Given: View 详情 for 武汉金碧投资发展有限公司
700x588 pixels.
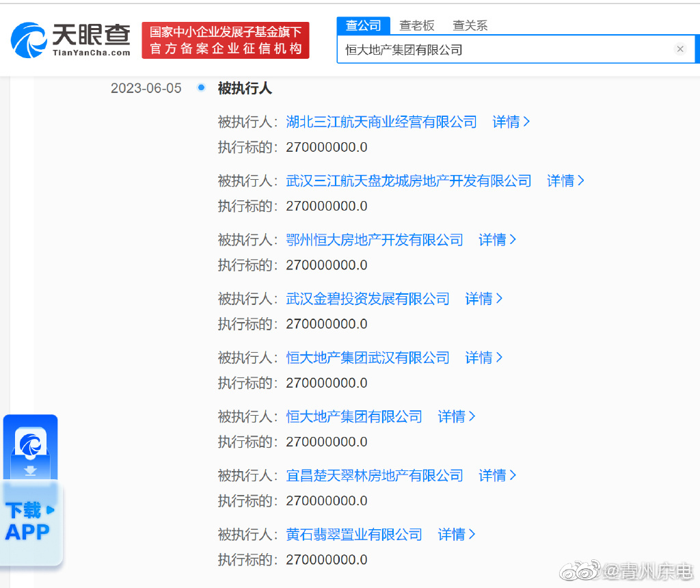Looking at the screenshot, I should [x=483, y=299].
